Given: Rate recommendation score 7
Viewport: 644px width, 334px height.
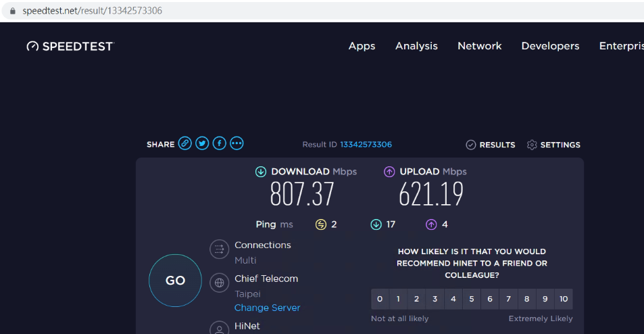Looking at the screenshot, I should tap(508, 299).
